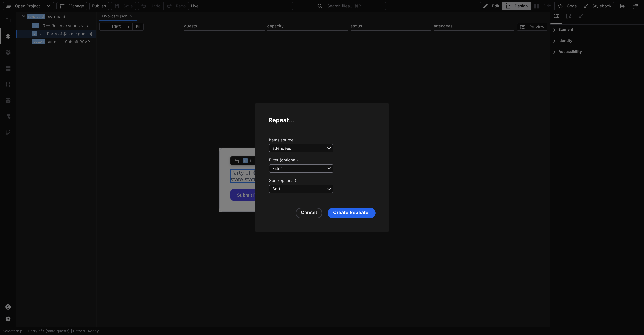644x335 pixels.
Task: Click the exit arrow icon in top bar
Action: point(623,6)
